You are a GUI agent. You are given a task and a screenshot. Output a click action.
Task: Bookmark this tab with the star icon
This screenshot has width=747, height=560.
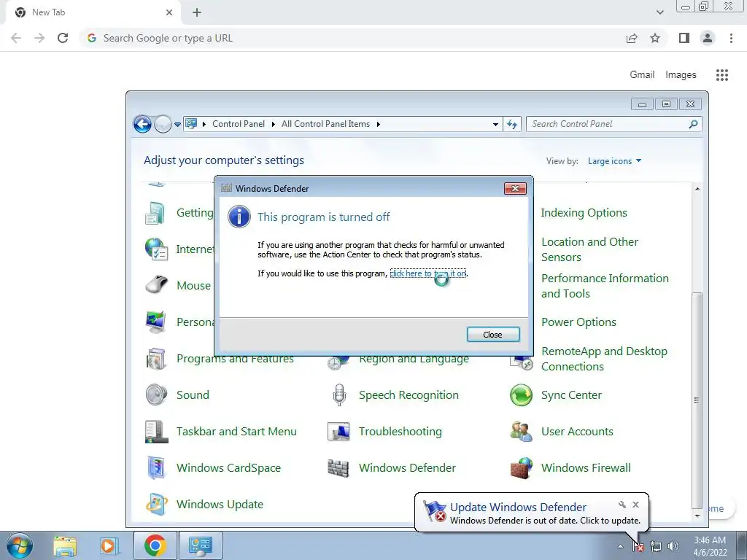point(655,38)
